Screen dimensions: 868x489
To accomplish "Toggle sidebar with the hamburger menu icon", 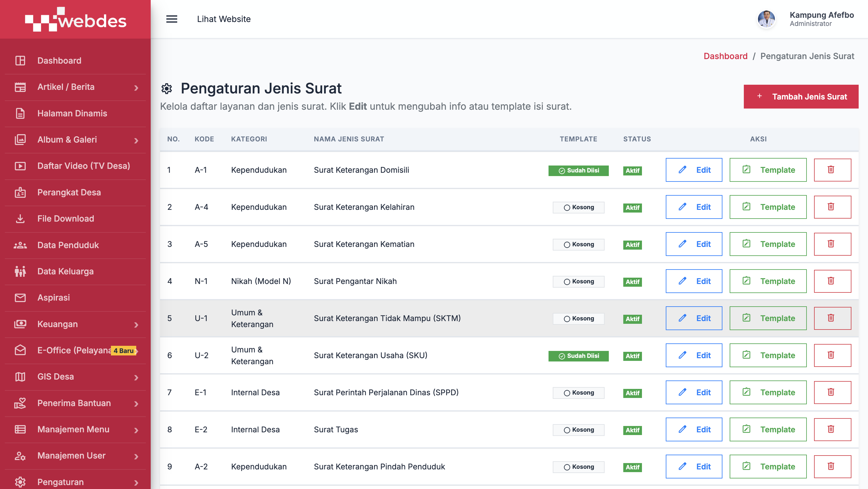I will click(171, 19).
